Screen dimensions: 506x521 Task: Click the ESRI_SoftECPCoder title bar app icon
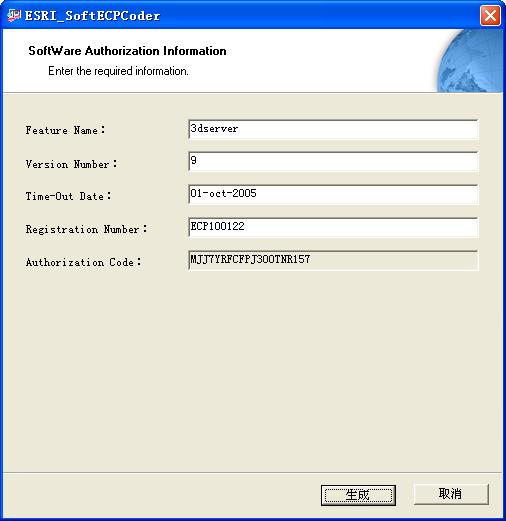[14, 15]
